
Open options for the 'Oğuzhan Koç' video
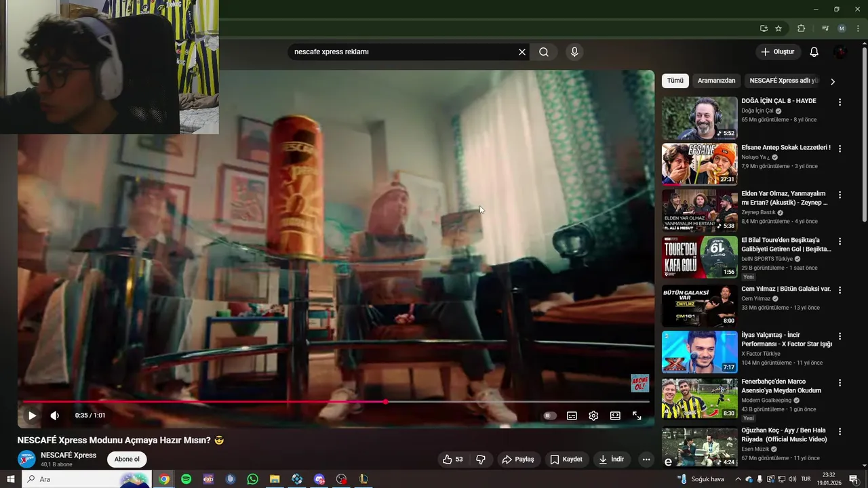[x=840, y=431]
